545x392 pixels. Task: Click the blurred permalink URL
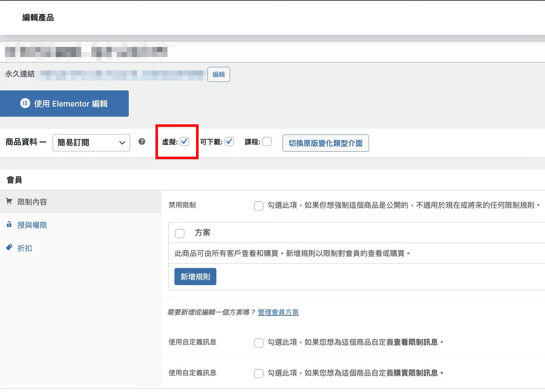(122, 75)
